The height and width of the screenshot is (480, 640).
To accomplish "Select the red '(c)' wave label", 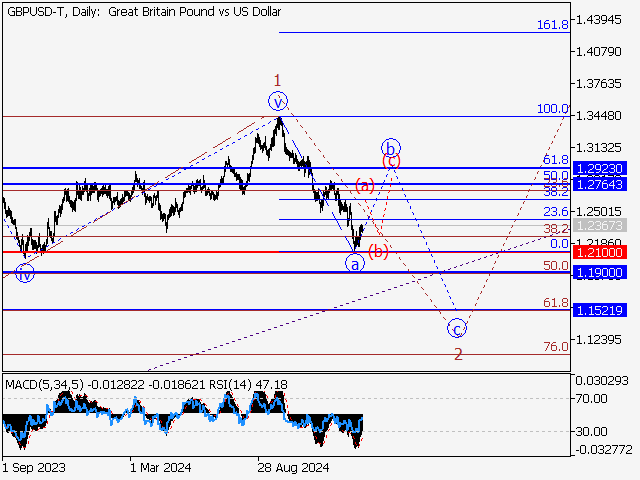I will pyautogui.click(x=392, y=160).
